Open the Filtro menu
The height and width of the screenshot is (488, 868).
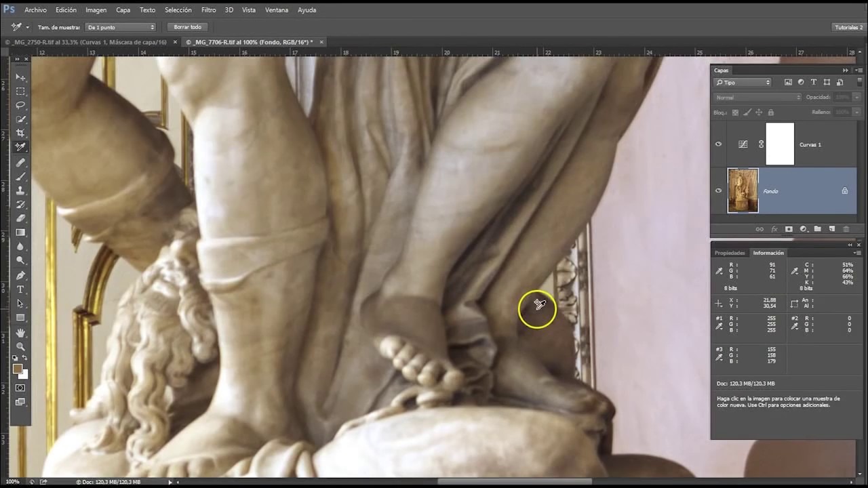tap(209, 10)
